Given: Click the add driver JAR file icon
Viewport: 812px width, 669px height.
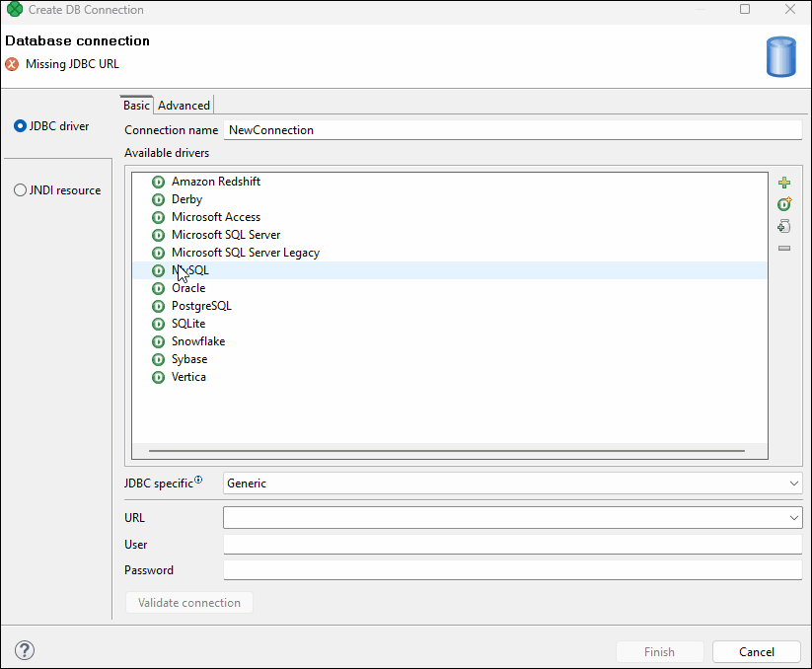Looking at the screenshot, I should click(783, 225).
